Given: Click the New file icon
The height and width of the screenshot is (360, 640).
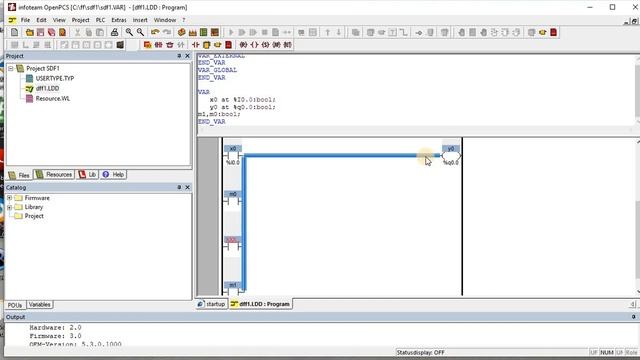Looking at the screenshot, I should pyautogui.click(x=15, y=32).
